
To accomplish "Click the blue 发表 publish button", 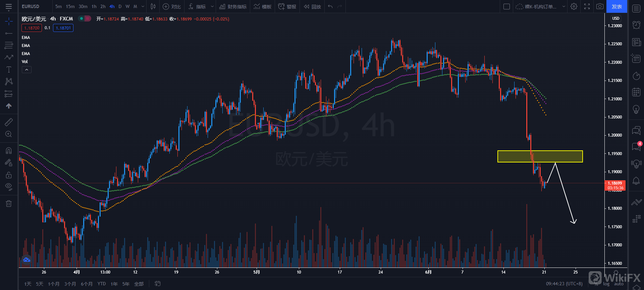I will (x=616, y=6).
